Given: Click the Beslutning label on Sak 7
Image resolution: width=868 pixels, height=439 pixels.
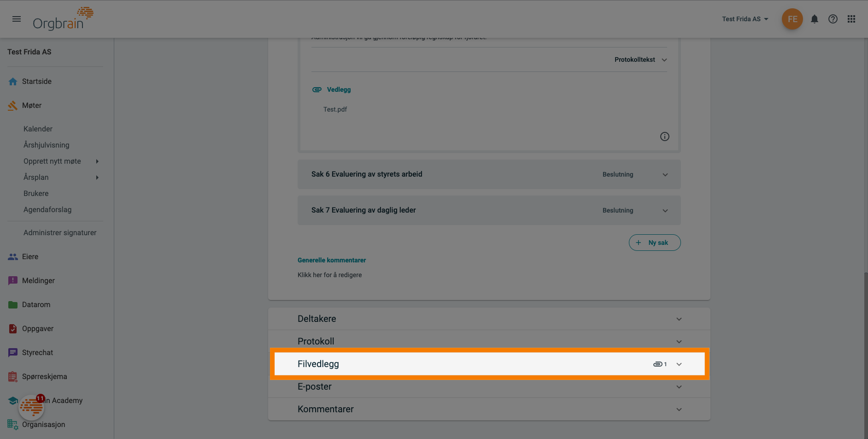Looking at the screenshot, I should (618, 211).
